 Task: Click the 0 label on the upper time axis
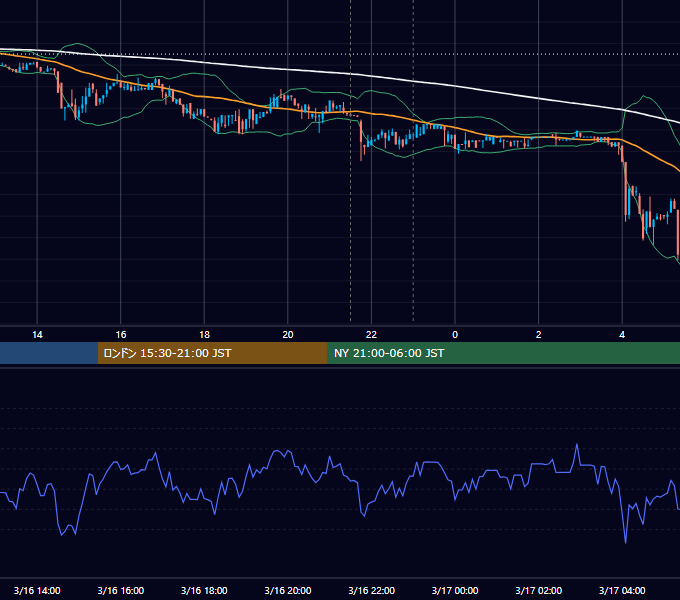tap(455, 335)
